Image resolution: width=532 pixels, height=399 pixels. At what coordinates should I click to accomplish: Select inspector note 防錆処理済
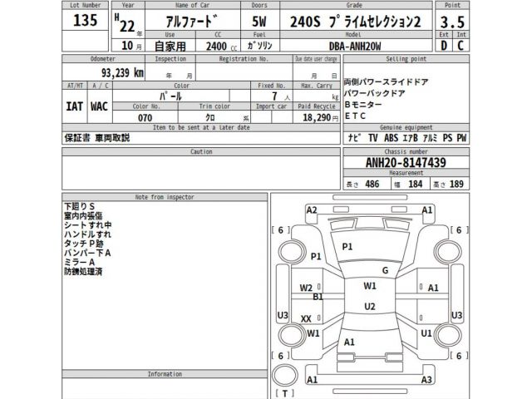[x=83, y=272]
